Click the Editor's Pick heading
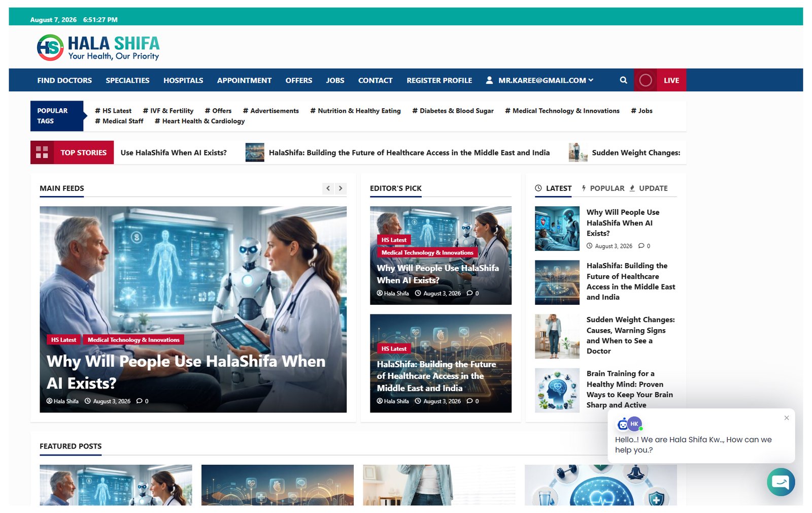Image resolution: width=812 pixels, height=513 pixels. pyautogui.click(x=396, y=188)
